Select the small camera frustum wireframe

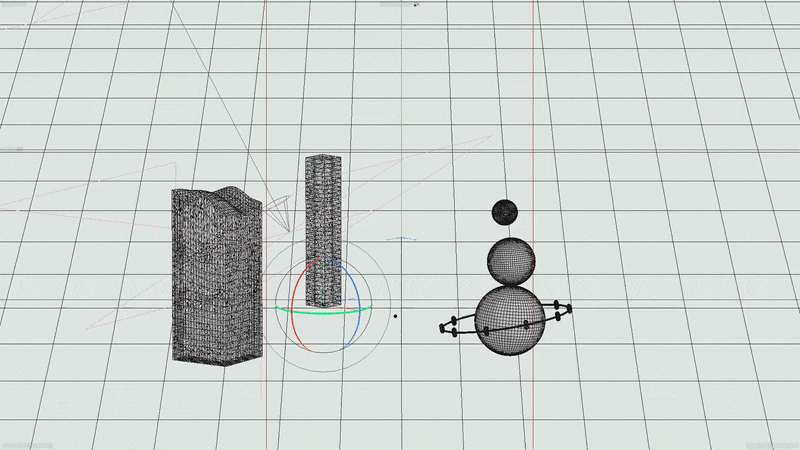278,213
